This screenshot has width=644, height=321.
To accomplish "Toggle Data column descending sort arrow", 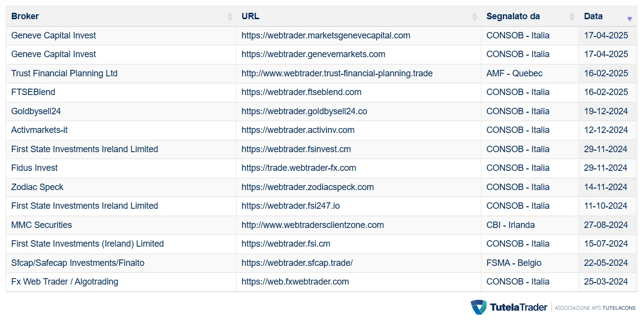I will point(630,19).
